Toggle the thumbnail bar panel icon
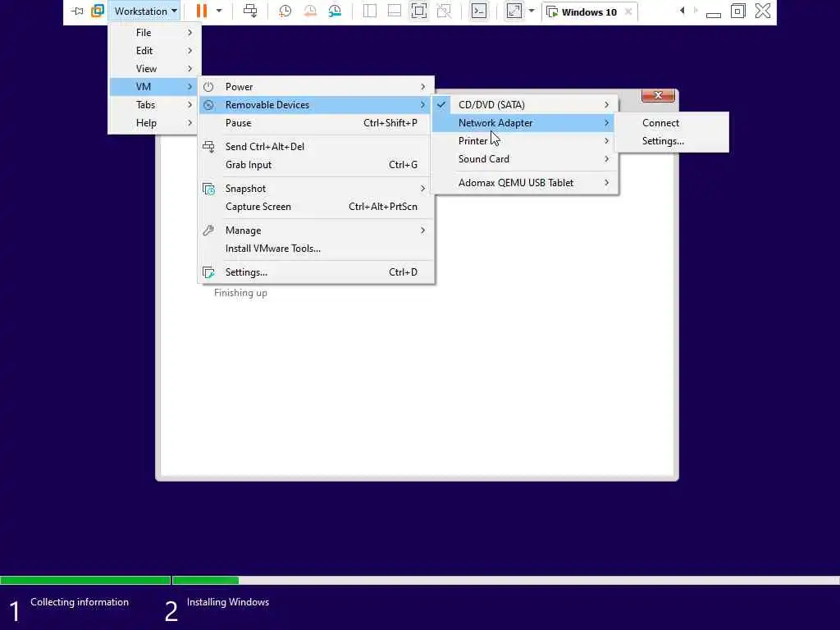The image size is (840, 630). point(395,11)
